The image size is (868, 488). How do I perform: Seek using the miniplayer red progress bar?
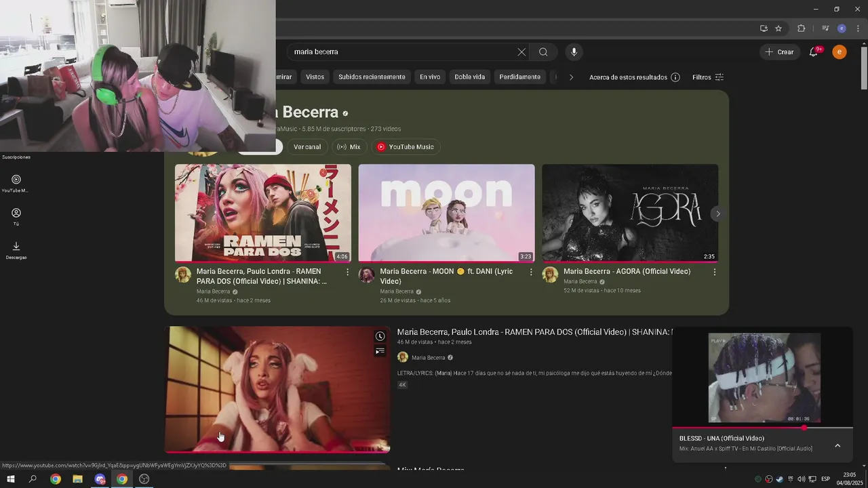point(762,428)
